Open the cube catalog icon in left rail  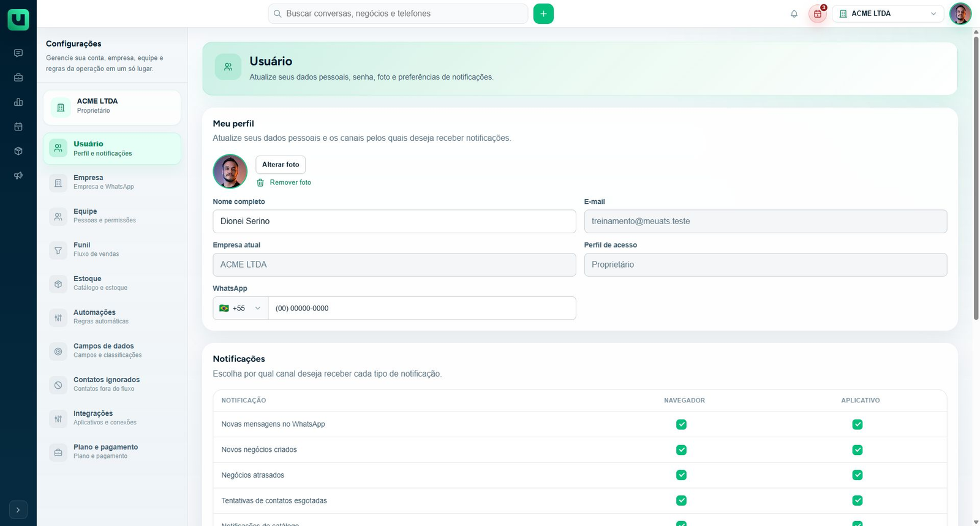[18, 151]
